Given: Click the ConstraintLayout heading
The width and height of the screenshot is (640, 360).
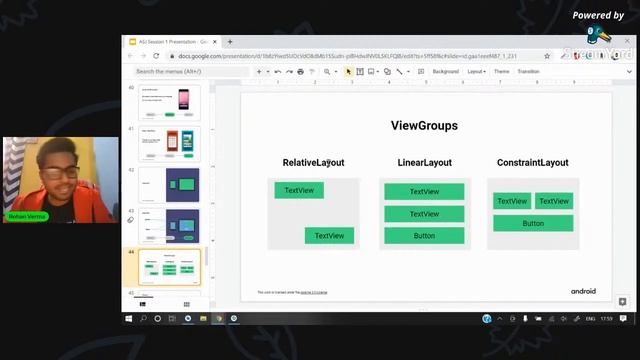Looking at the screenshot, I should [x=533, y=162].
